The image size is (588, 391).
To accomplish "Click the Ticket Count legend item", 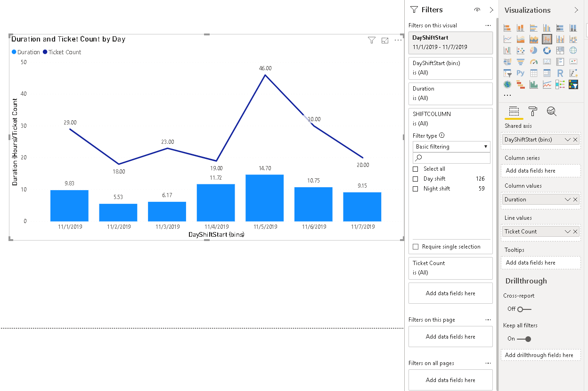I will coord(62,52).
